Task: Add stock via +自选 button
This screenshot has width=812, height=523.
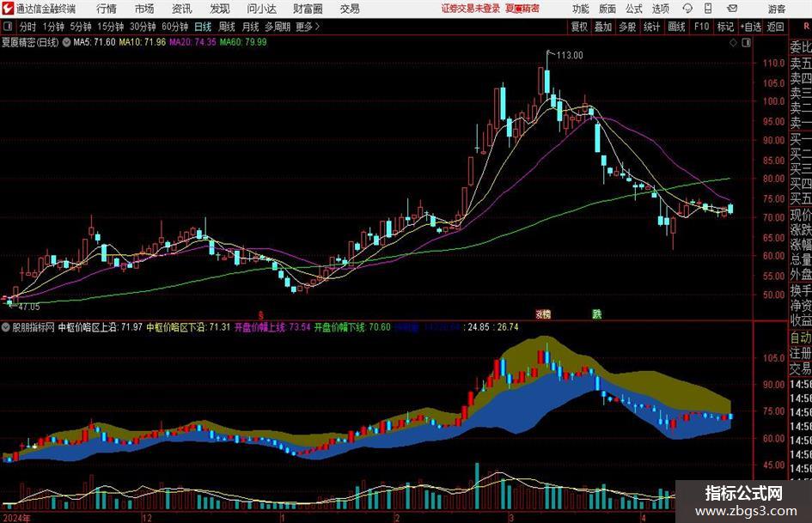Action: tap(751, 27)
